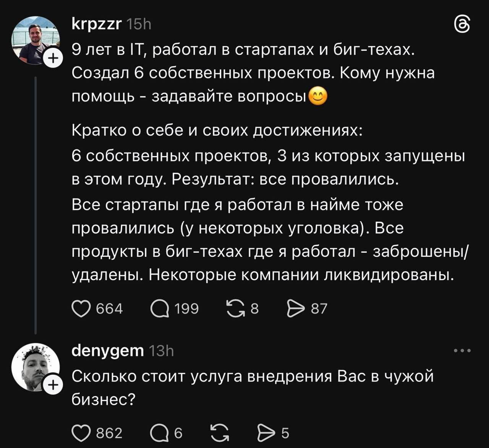Open denygem's profile via username
Image resolution: width=489 pixels, height=448 pixels.
point(108,351)
